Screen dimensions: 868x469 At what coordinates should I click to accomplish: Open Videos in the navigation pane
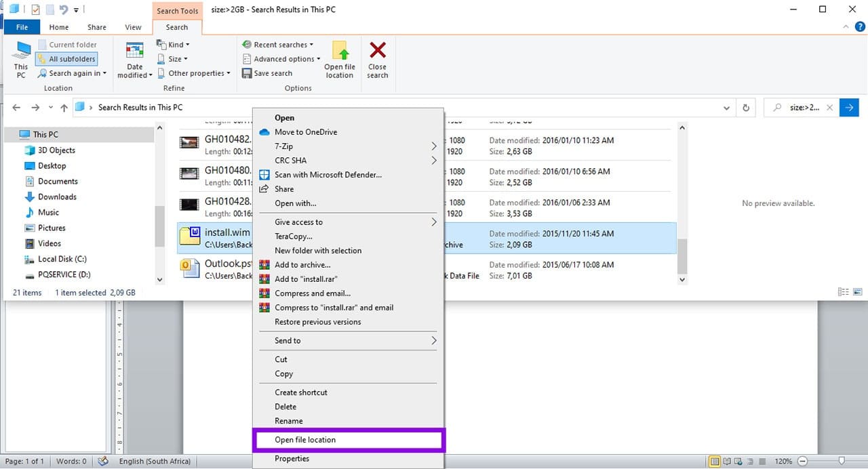point(50,244)
